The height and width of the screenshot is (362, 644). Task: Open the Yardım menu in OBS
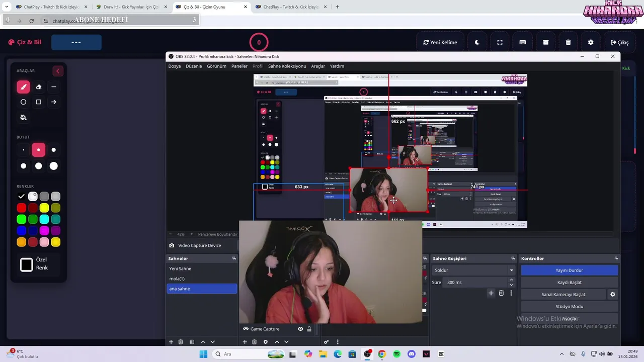tap(337, 66)
